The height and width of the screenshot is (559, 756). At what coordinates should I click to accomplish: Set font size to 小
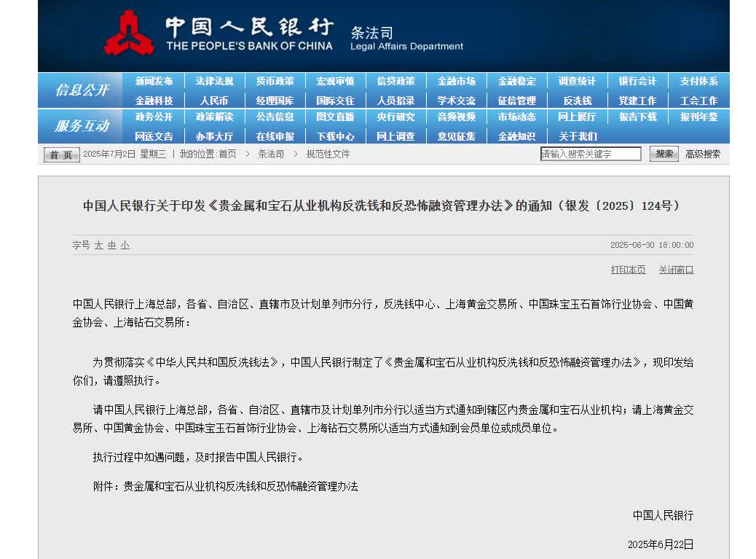(125, 246)
